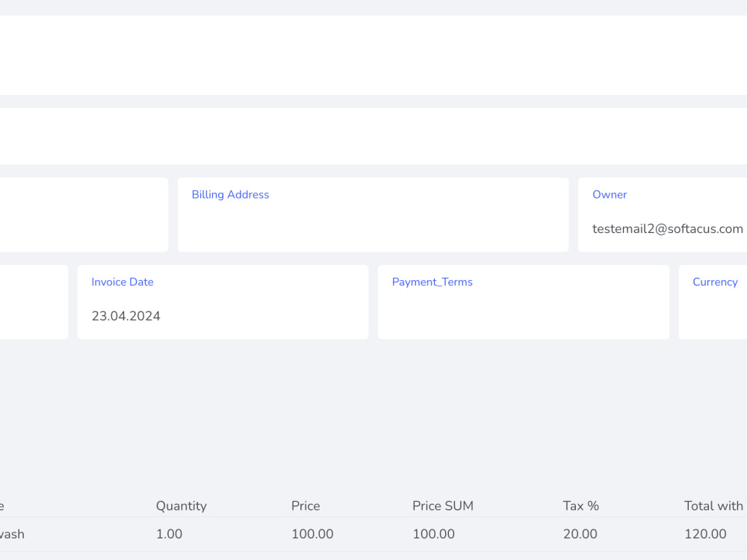Click the invoice date value 23.04.2024

(125, 316)
